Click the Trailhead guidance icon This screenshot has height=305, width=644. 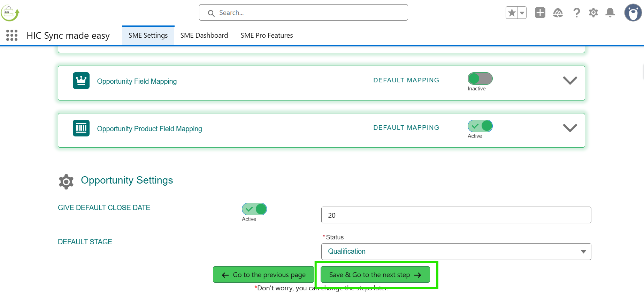(558, 13)
